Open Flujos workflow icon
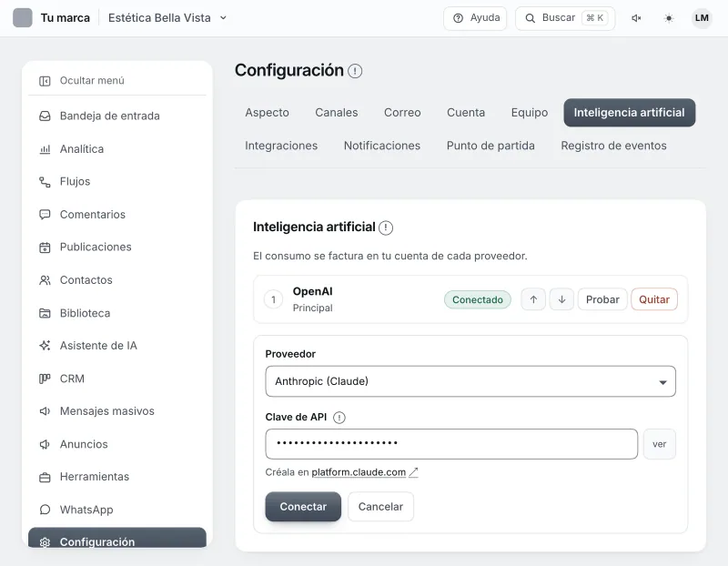The width and height of the screenshot is (728, 566). 45,182
